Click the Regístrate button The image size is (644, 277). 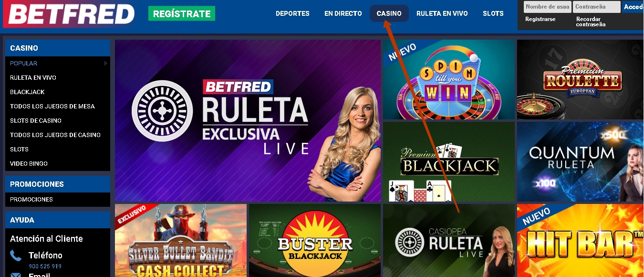tap(182, 13)
